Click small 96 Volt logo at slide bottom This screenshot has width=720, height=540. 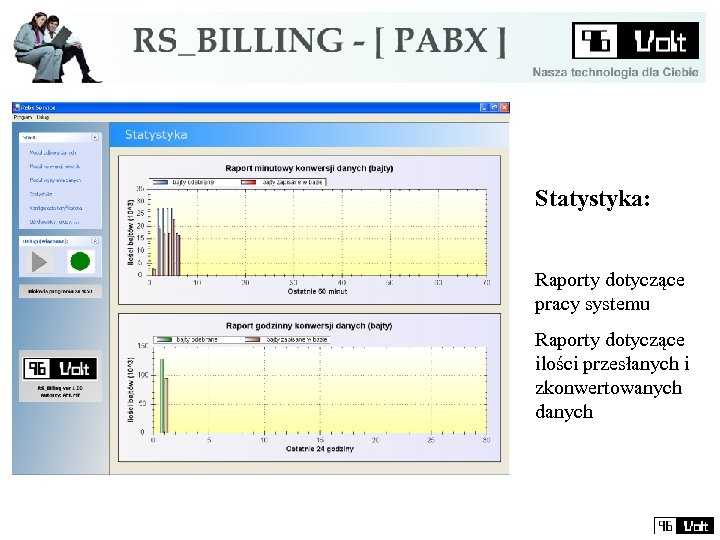pos(684,525)
